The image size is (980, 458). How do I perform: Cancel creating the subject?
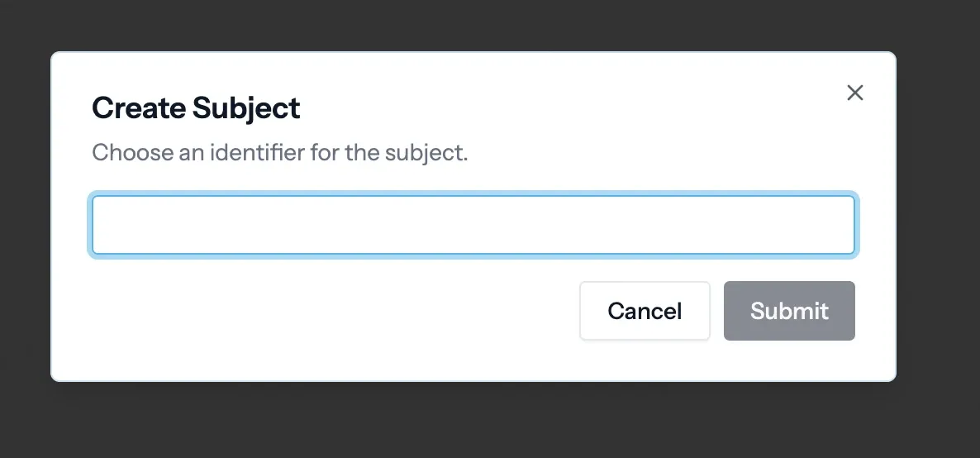pyautogui.click(x=645, y=311)
